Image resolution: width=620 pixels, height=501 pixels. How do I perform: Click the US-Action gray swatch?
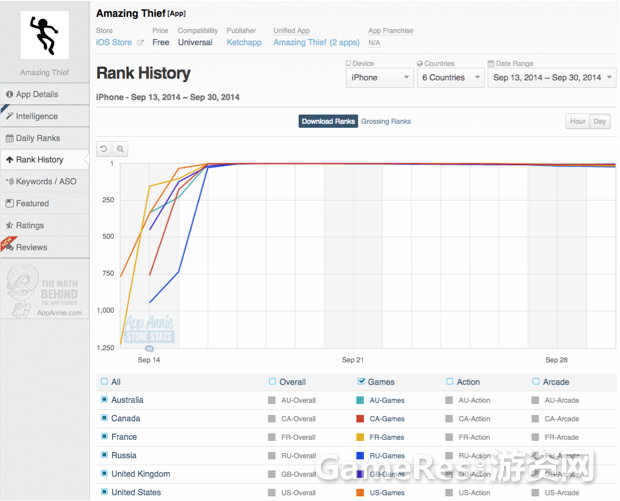pos(449,493)
